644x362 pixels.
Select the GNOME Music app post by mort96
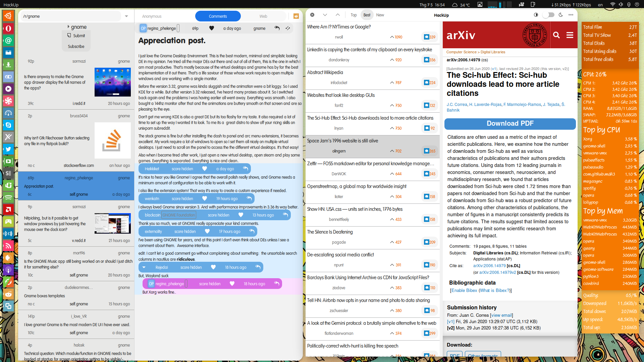pyautogui.click(x=76, y=264)
